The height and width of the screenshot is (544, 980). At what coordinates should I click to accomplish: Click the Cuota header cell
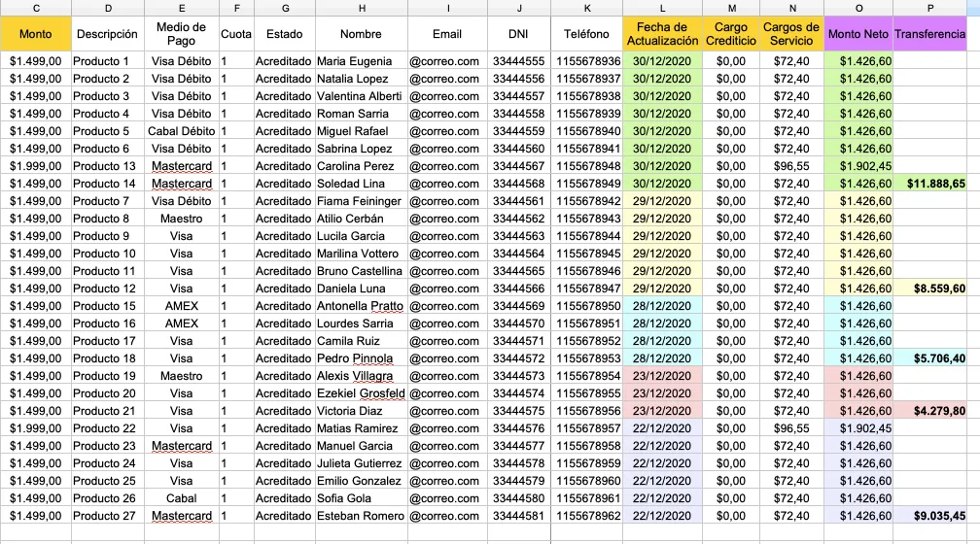pyautogui.click(x=236, y=34)
